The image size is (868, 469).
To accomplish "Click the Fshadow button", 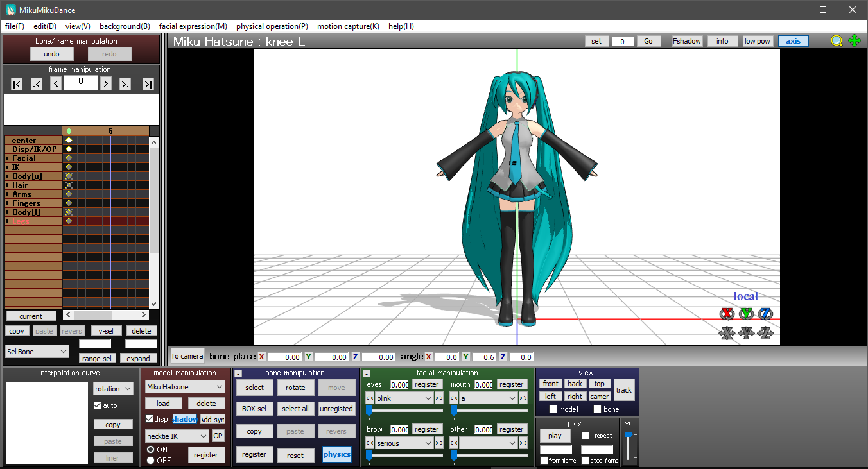I will [x=687, y=41].
